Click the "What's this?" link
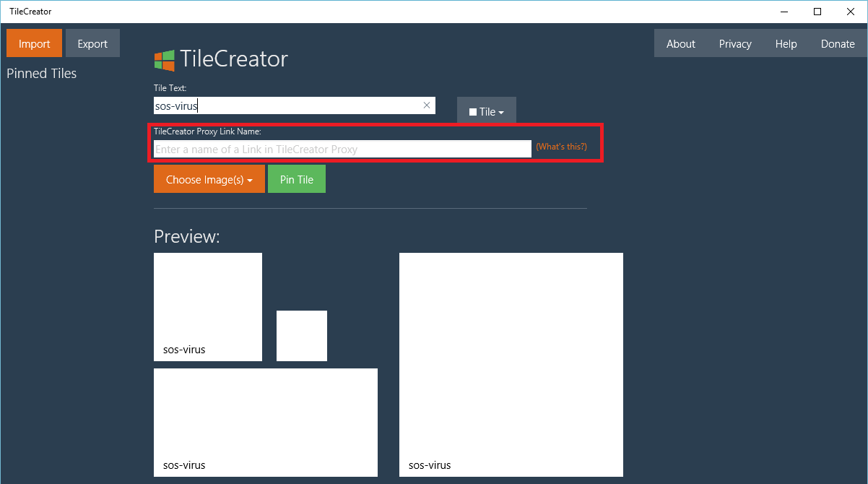 (561, 147)
